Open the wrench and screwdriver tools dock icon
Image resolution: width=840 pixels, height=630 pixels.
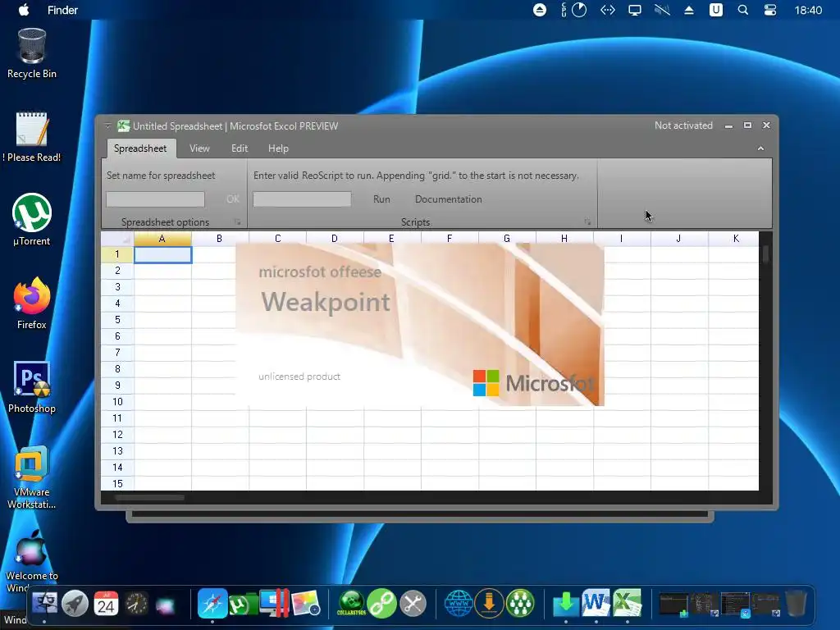[x=413, y=603]
